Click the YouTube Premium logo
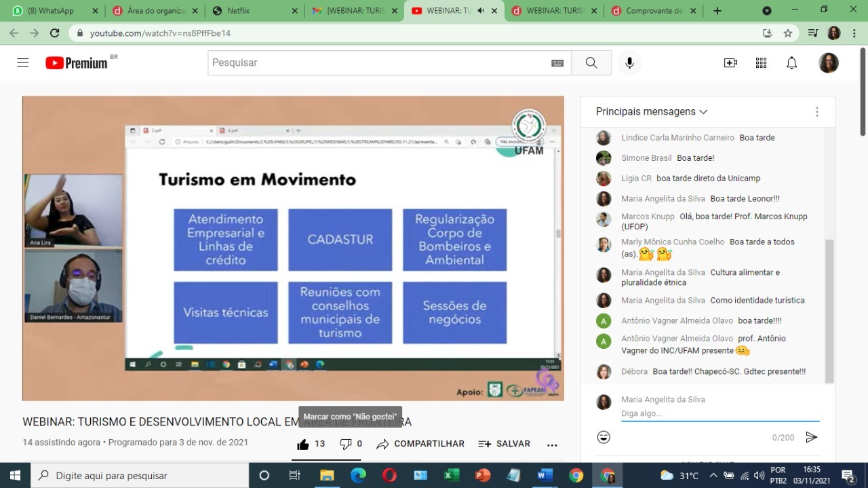Viewport: 868px width, 488px height. 76,62
